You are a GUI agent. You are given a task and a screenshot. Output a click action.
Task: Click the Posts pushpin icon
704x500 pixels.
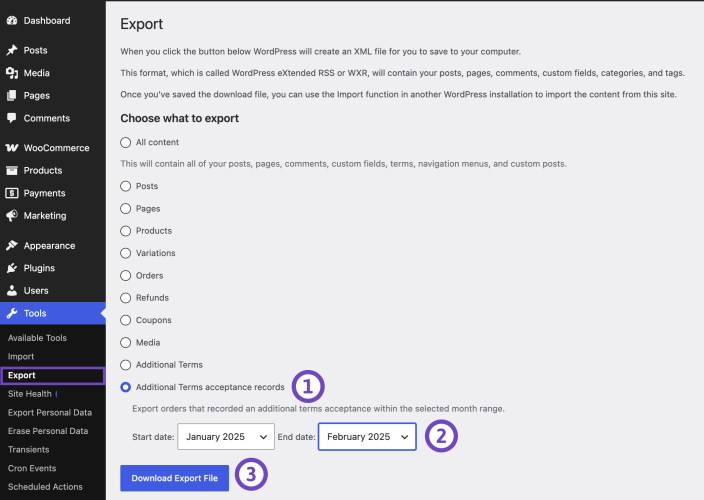(12, 50)
